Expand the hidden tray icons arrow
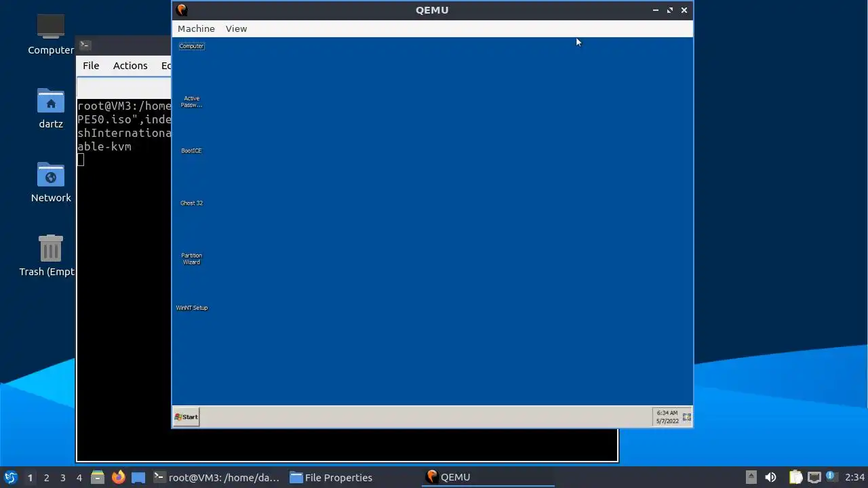Image resolution: width=868 pixels, height=488 pixels. coord(751,477)
